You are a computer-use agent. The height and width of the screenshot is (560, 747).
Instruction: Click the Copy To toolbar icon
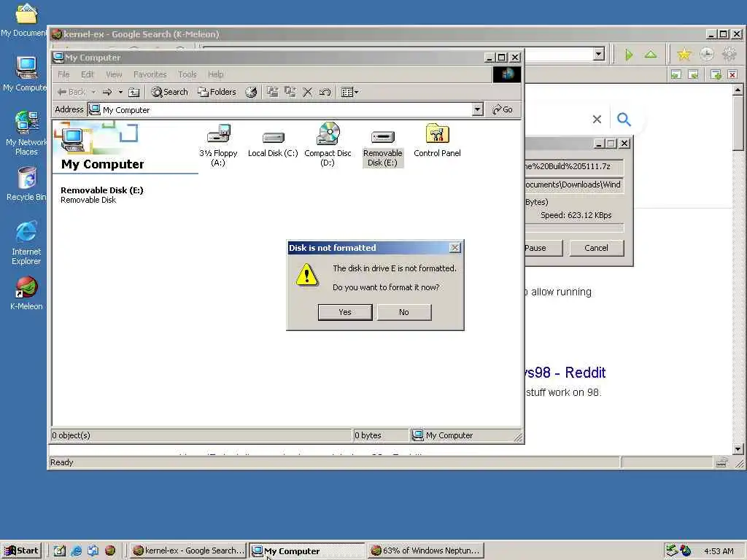pyautogui.click(x=290, y=93)
